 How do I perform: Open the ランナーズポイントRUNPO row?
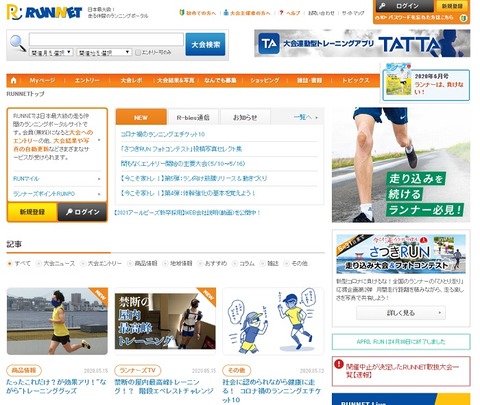(x=57, y=194)
